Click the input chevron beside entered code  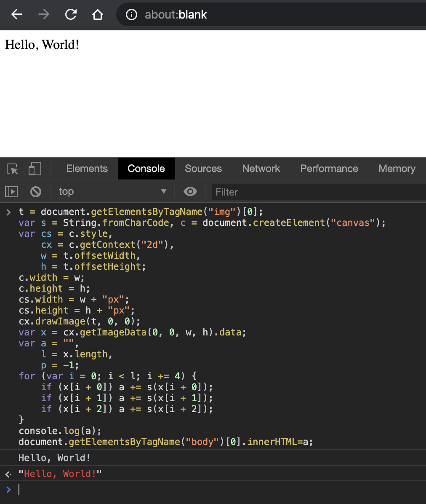click(x=9, y=212)
